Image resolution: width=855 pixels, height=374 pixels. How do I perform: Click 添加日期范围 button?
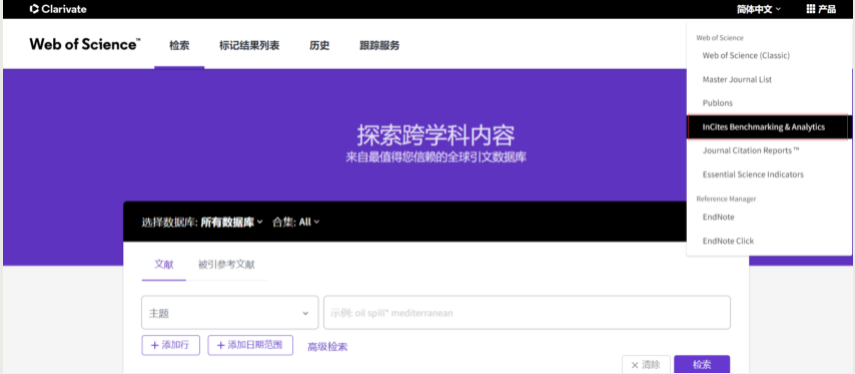pos(250,345)
